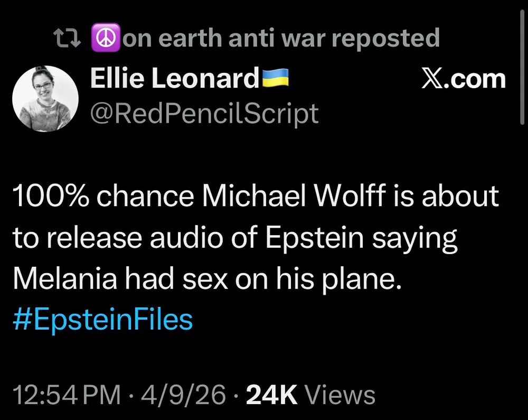Viewport: 528px width, 420px height.
Task: Click the 24K view count number
Action: point(272,396)
